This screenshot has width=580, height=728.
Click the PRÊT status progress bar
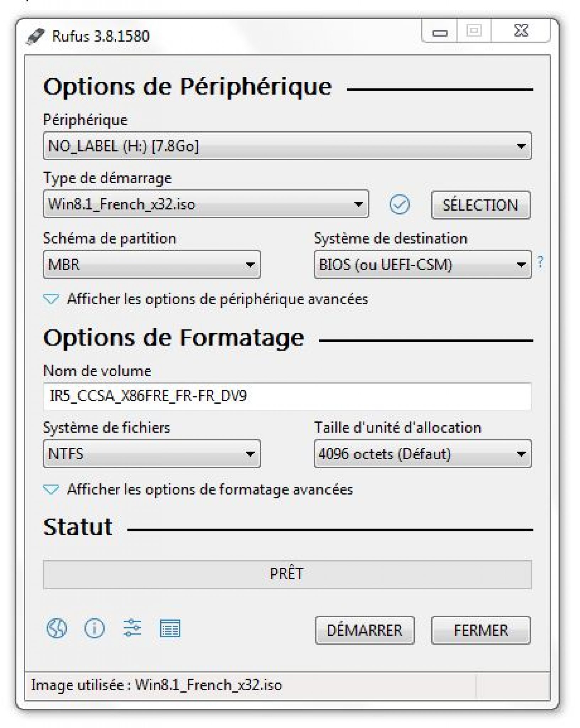(287, 574)
